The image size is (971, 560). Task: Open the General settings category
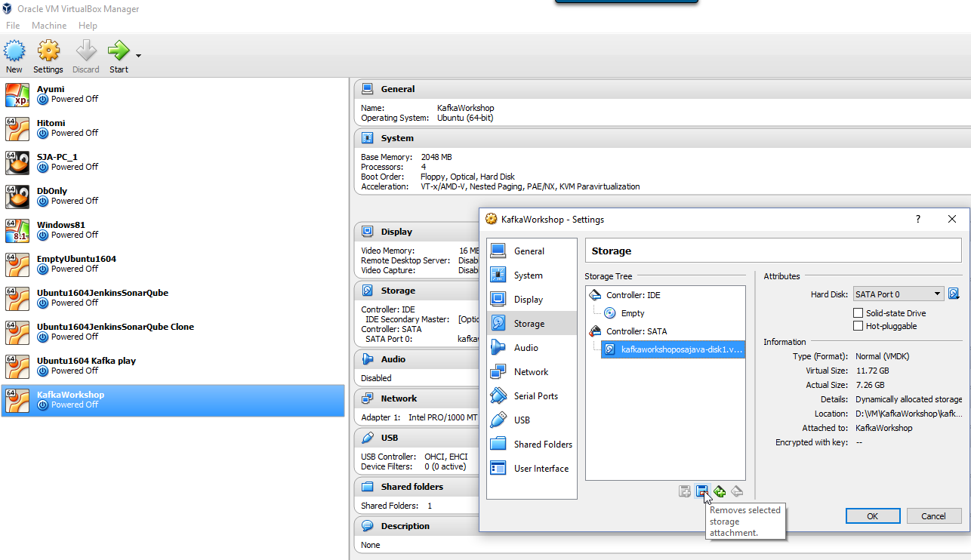[532, 251]
